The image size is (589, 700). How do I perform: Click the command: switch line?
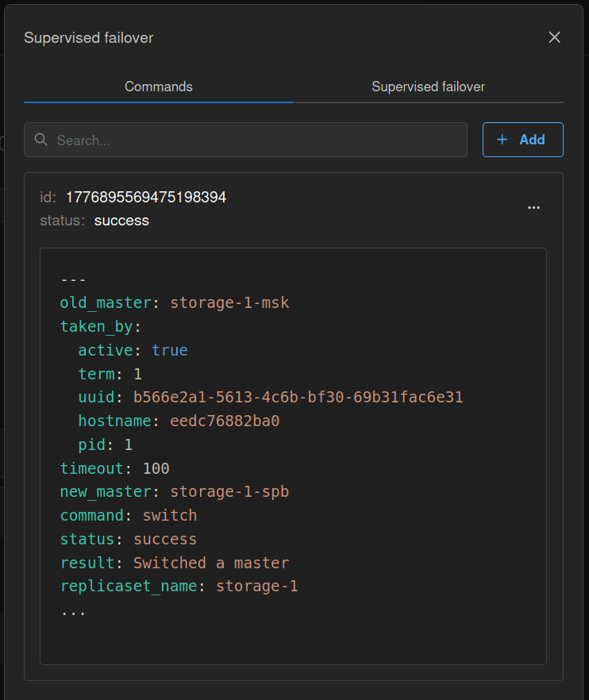point(129,515)
